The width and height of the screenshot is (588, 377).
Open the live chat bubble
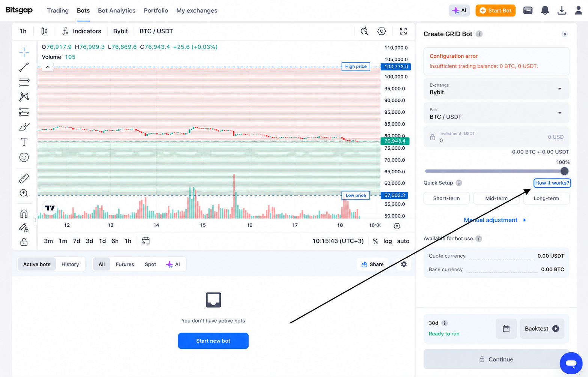(x=571, y=363)
